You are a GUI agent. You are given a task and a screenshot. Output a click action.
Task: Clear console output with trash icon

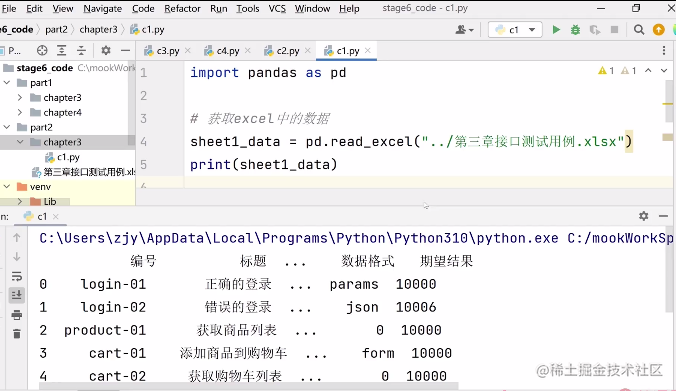point(17,334)
